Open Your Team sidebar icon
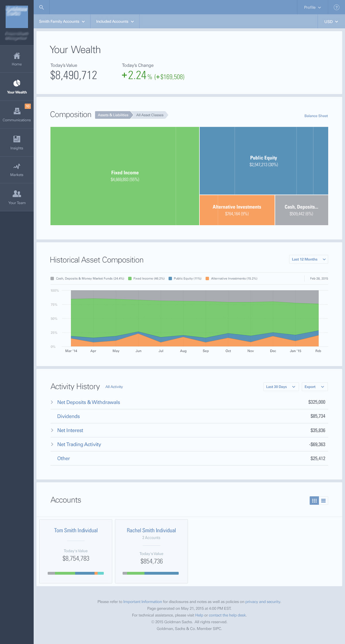Image resolution: width=345 pixels, height=644 pixels. point(17,193)
